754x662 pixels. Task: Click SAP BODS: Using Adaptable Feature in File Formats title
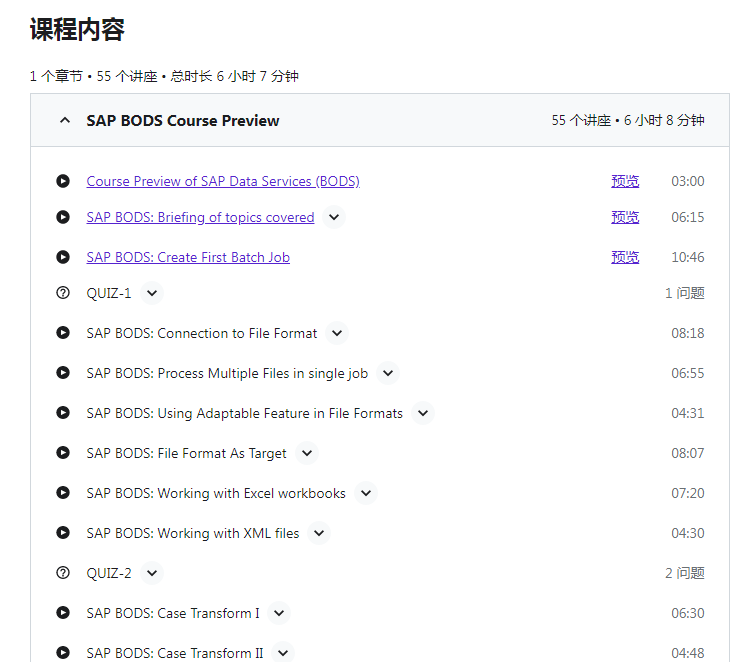pyautogui.click(x=245, y=413)
